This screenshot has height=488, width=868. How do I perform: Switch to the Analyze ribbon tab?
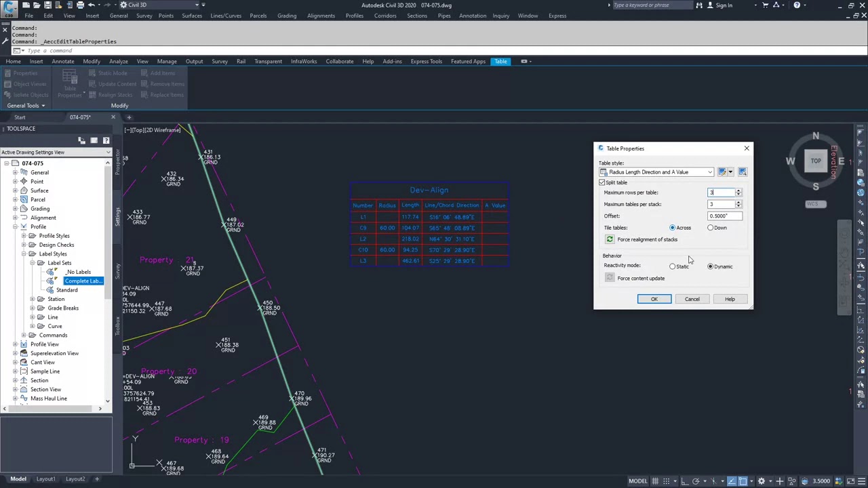pyautogui.click(x=119, y=61)
